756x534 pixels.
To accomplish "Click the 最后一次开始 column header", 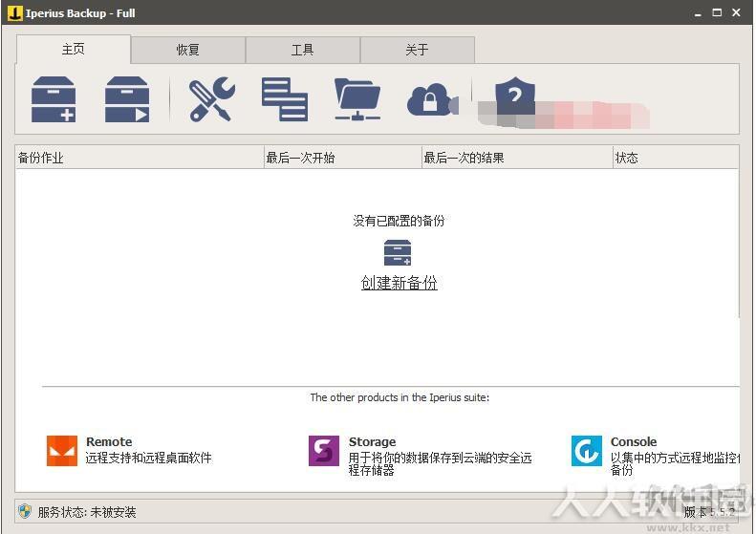I will point(343,158).
